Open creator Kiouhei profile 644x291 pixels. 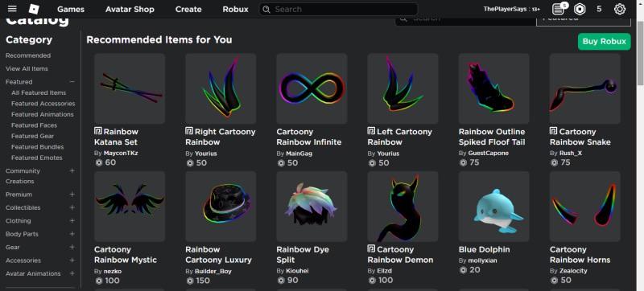pyautogui.click(x=297, y=271)
